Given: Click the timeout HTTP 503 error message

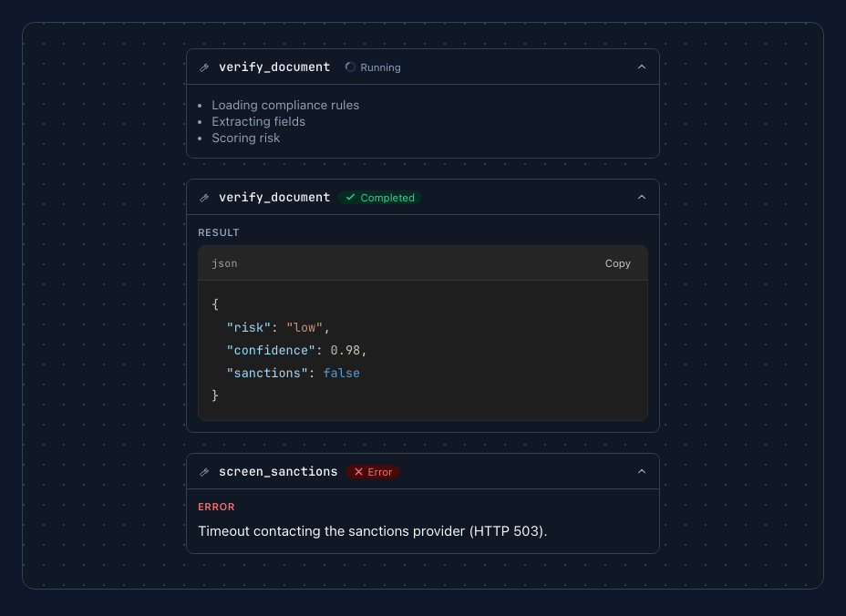Looking at the screenshot, I should point(372,531).
